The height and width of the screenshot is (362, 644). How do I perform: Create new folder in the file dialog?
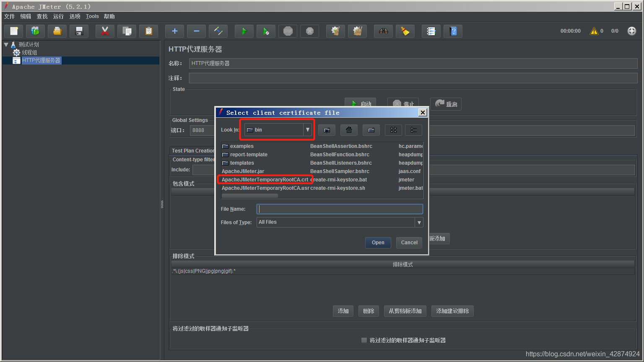click(x=371, y=130)
